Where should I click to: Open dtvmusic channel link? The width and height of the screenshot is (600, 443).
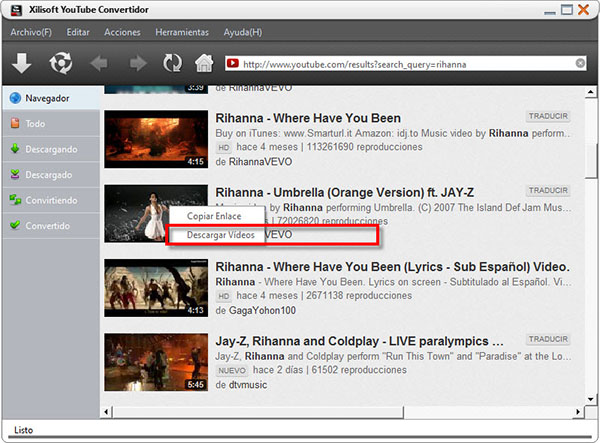[x=248, y=384]
